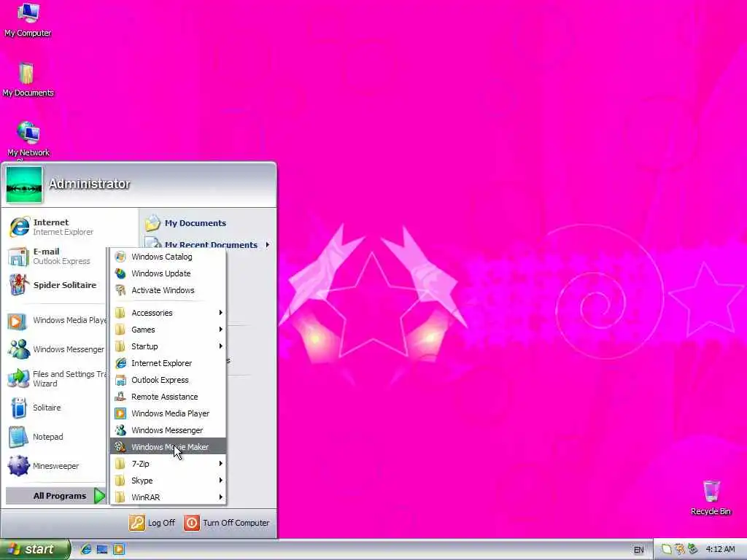Click the first system tray icon
The width and height of the screenshot is (747, 560).
[667, 550]
